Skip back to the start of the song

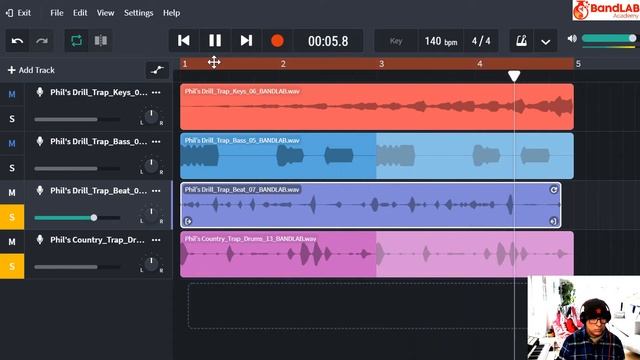184,40
